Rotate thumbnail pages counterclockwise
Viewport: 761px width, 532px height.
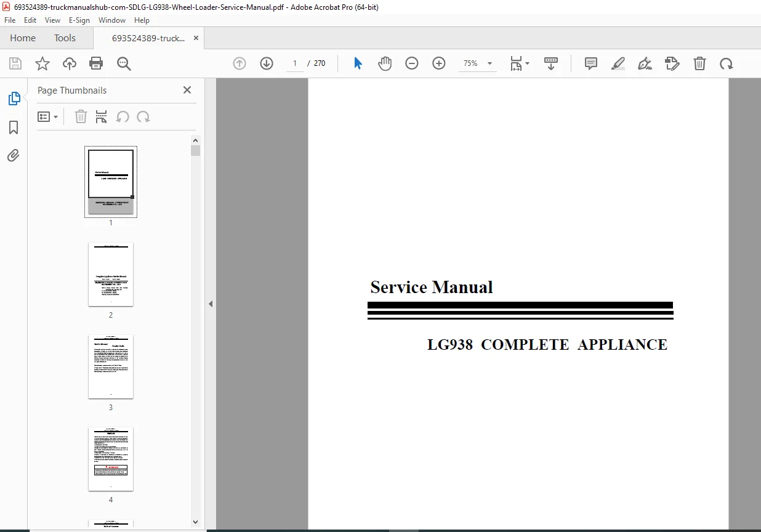pyautogui.click(x=123, y=116)
